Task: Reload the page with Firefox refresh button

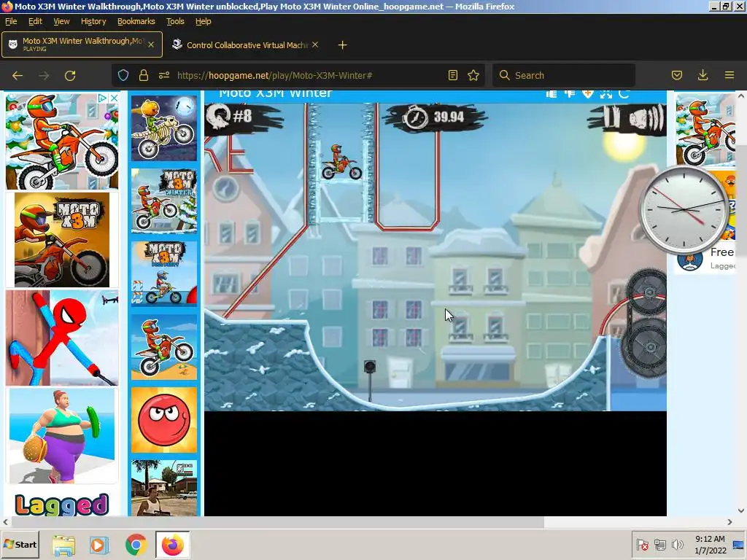Action: (70, 75)
